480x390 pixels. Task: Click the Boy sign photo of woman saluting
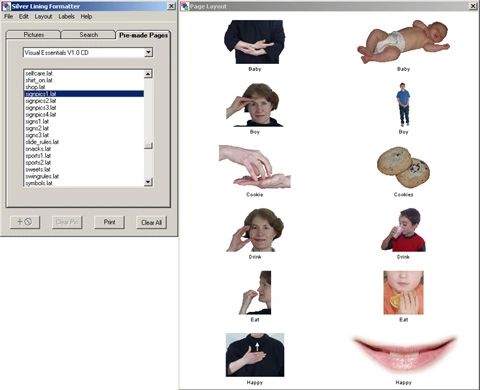(255, 105)
